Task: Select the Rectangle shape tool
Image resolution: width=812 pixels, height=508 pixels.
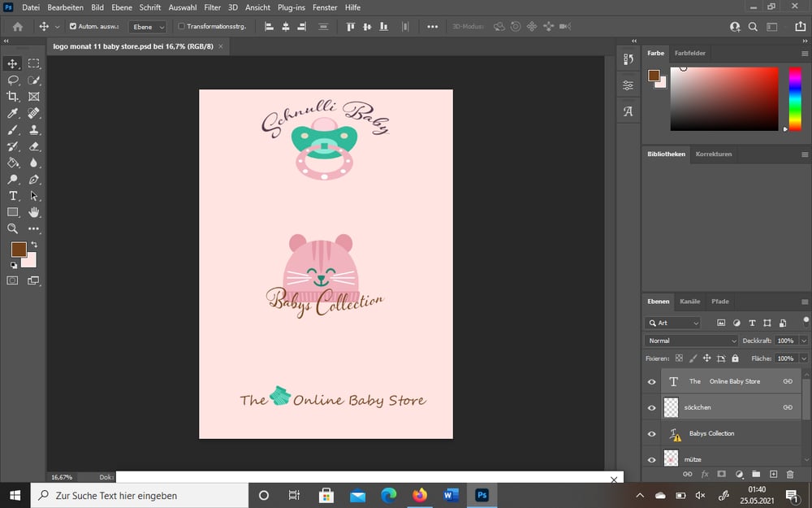Action: pyautogui.click(x=12, y=212)
